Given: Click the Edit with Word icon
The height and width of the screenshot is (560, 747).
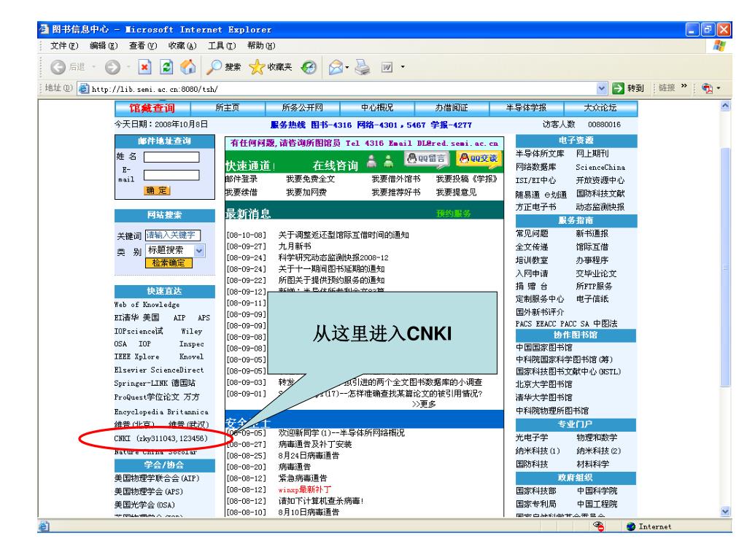Looking at the screenshot, I should point(387,67).
